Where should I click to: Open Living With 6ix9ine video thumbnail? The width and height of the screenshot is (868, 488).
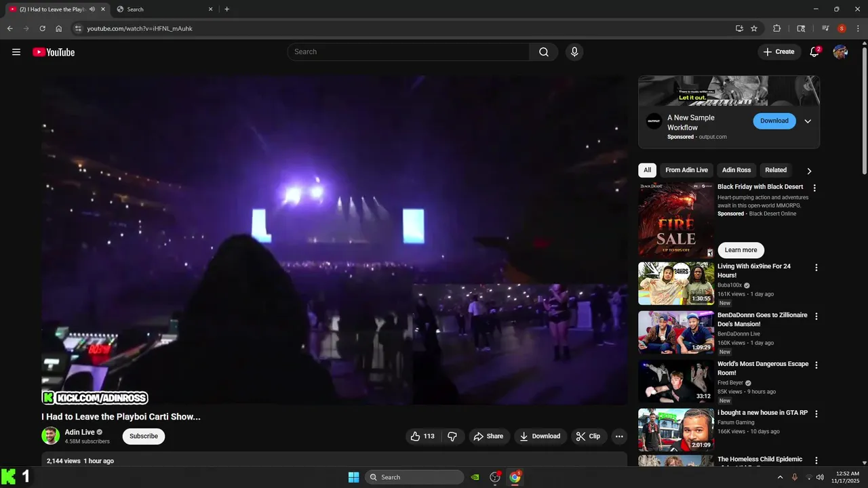click(x=676, y=283)
